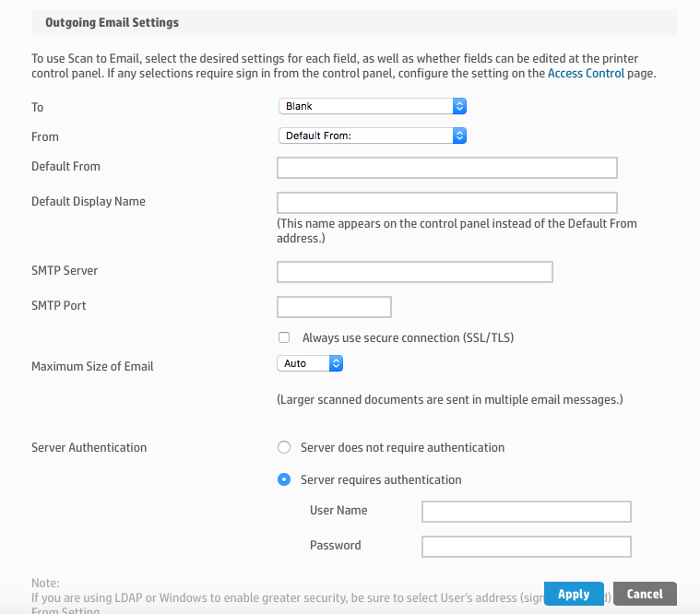Click 'Server does not require authentication' label text
700x614 pixels.
pyautogui.click(x=402, y=447)
